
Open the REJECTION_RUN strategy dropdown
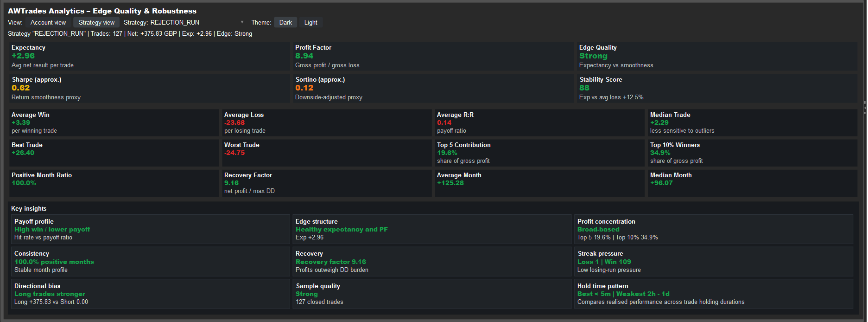tap(197, 22)
